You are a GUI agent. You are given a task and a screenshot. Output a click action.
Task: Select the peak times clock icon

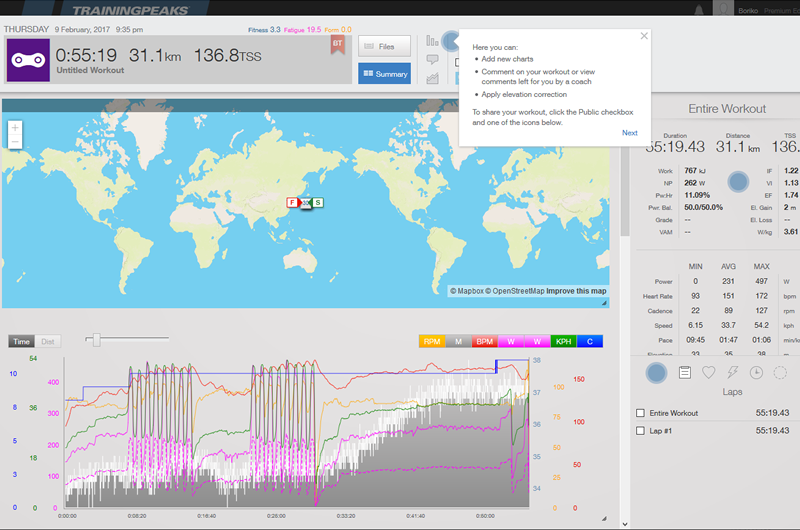point(756,372)
